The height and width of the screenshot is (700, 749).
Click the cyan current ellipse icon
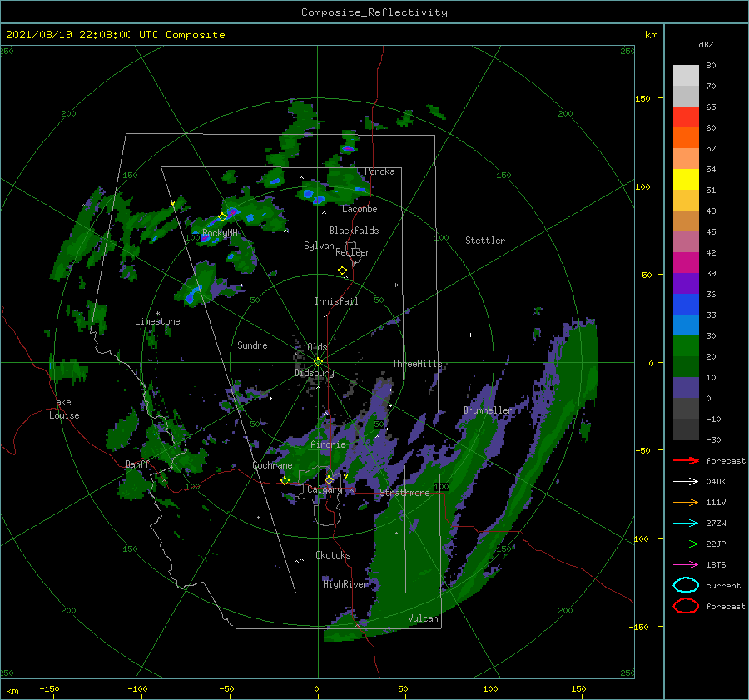point(686,585)
